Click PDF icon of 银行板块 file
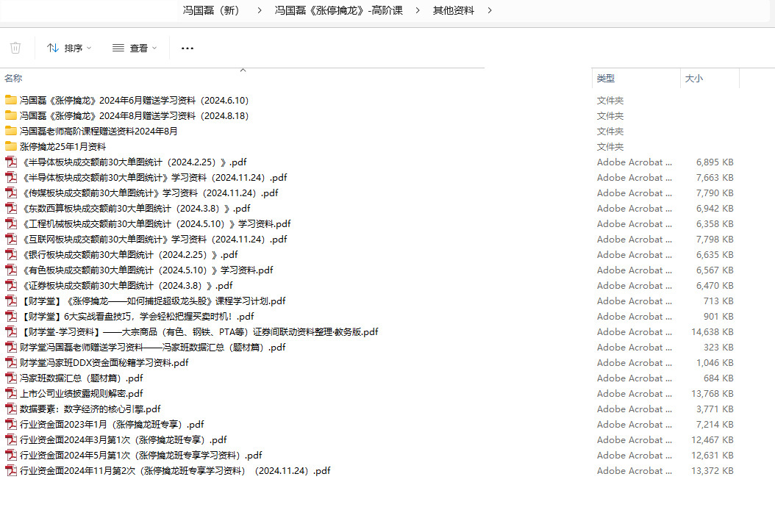The width and height of the screenshot is (775, 532). tap(11, 254)
